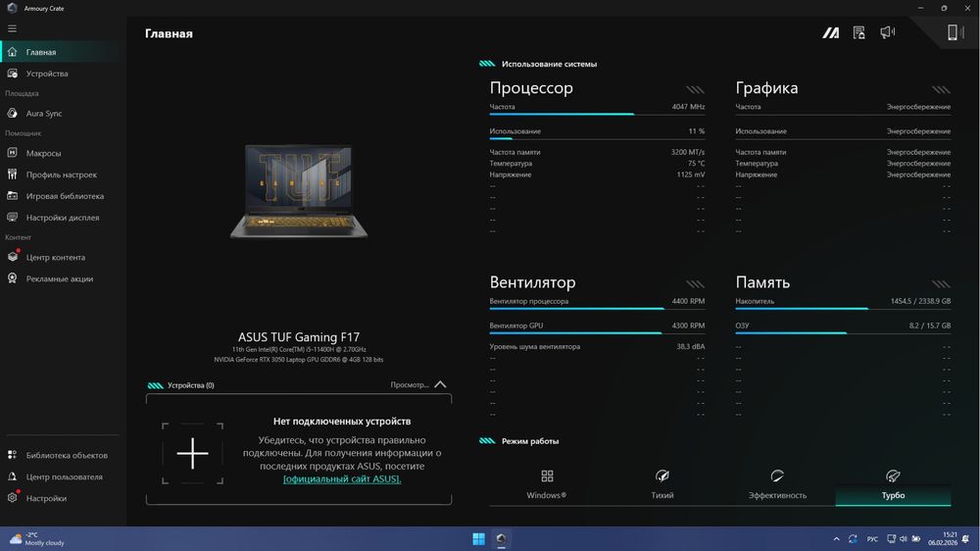
Task: Click the 75 °C temperature value
Action: point(696,163)
